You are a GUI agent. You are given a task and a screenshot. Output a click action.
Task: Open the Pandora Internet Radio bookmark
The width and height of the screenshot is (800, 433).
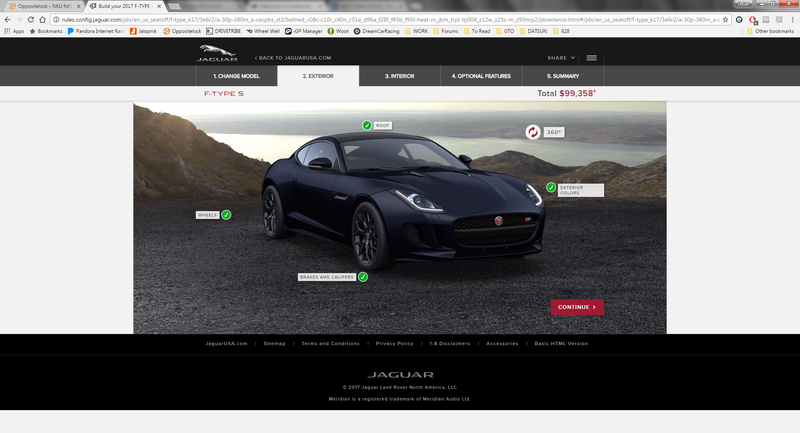(x=95, y=31)
